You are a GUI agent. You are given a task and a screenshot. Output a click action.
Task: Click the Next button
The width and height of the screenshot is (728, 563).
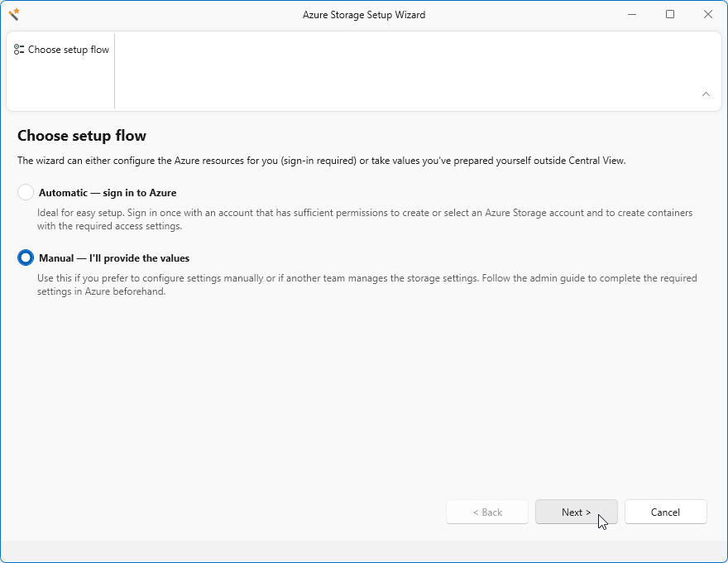tap(576, 512)
